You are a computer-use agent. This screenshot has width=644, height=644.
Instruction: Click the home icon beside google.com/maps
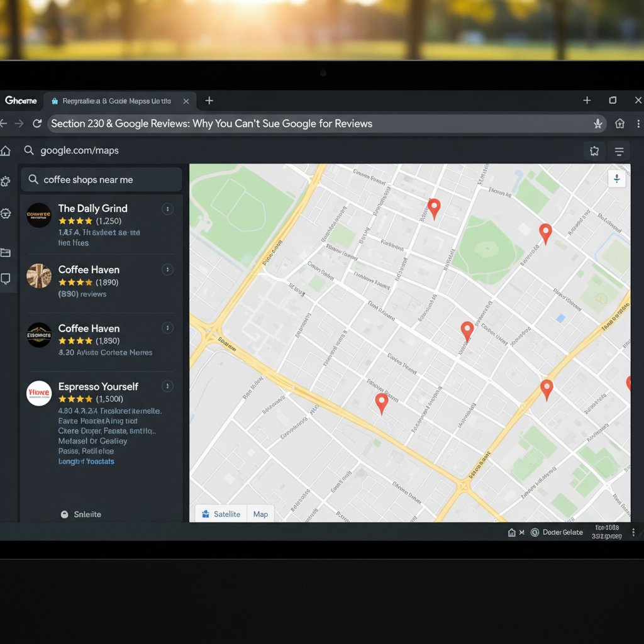point(5,151)
